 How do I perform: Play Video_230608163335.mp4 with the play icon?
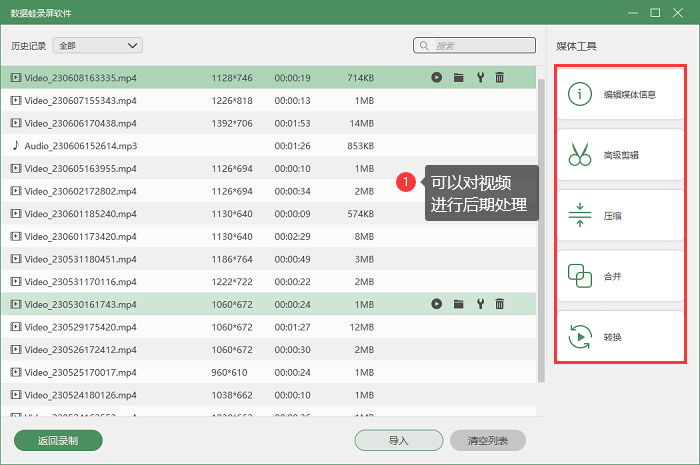(x=437, y=78)
